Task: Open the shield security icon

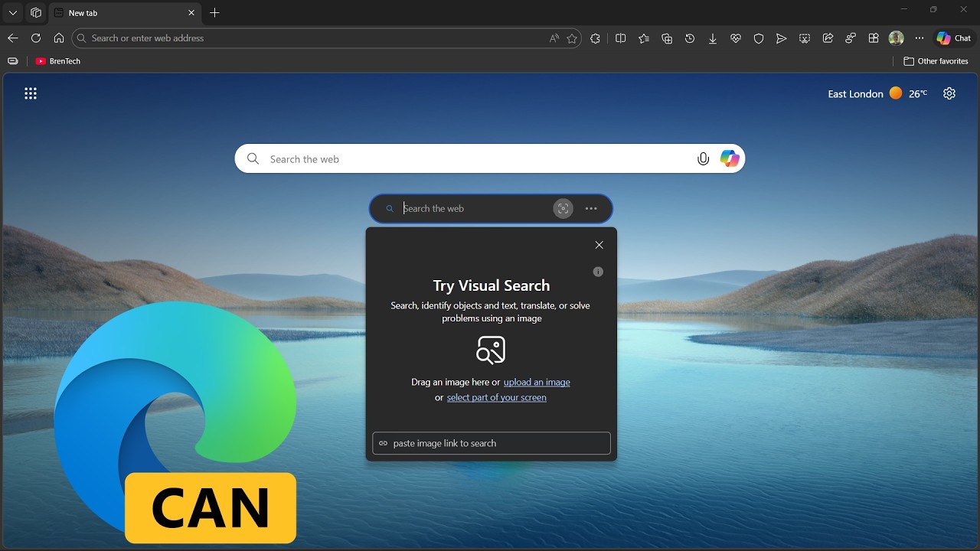Action: 759,38
